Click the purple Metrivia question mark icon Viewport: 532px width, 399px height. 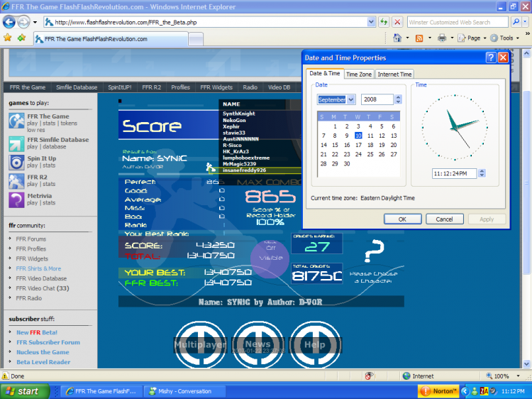pyautogui.click(x=17, y=199)
